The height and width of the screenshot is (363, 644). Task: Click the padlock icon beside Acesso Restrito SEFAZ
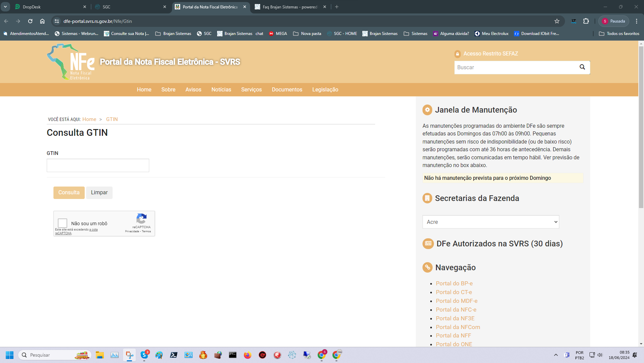pyautogui.click(x=457, y=54)
